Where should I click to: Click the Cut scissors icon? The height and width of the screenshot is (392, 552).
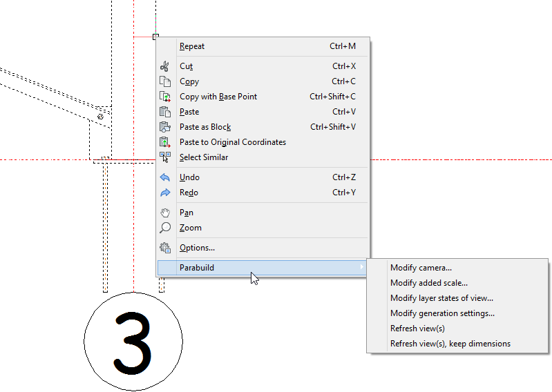click(164, 66)
